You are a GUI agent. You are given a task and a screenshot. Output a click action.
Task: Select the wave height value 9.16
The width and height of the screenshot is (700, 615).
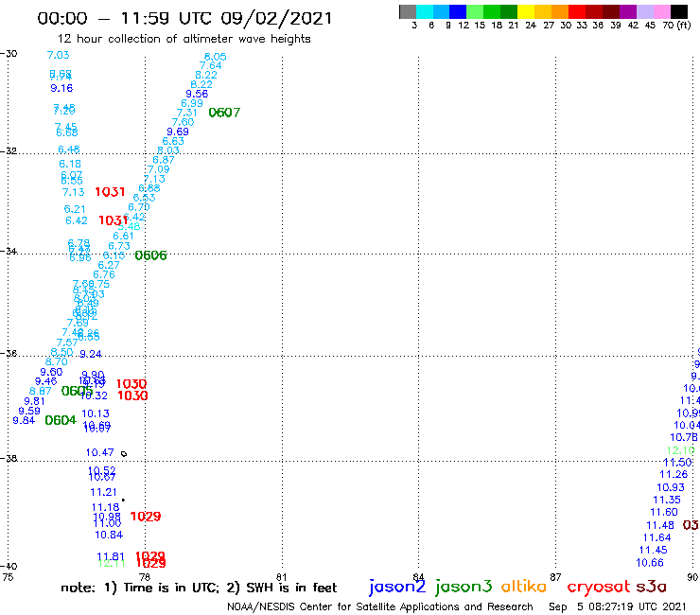point(61,88)
